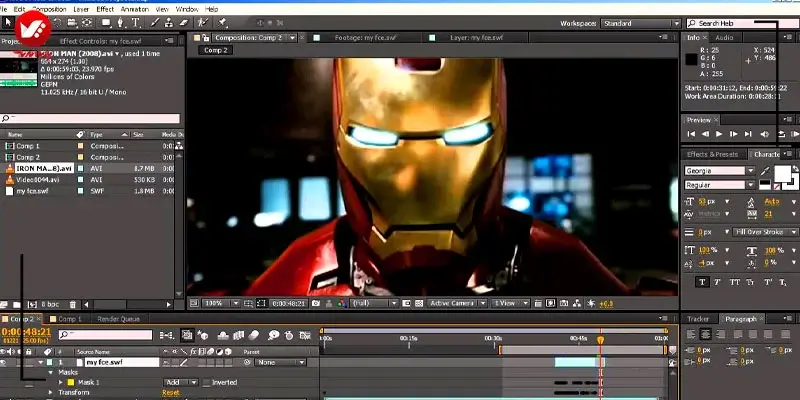Toggle the Inverted checkbox for Mask 1
Screen dimensions: 800x400
click(x=206, y=382)
